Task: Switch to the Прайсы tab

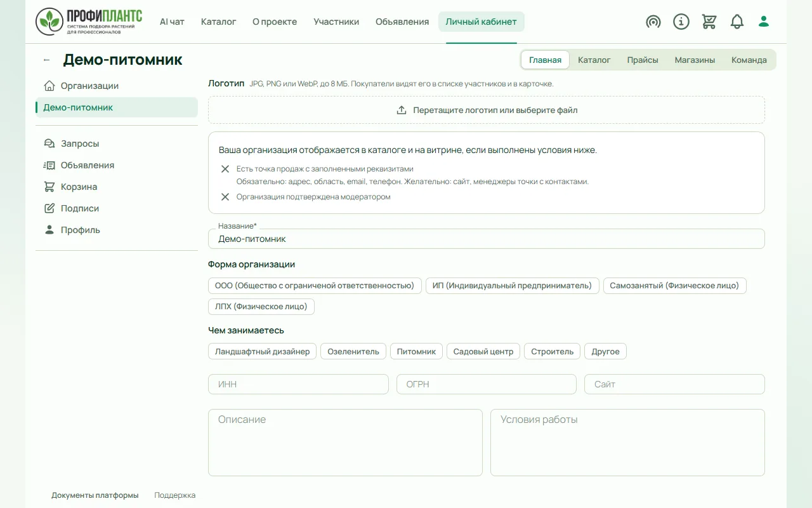Action: tap(643, 60)
